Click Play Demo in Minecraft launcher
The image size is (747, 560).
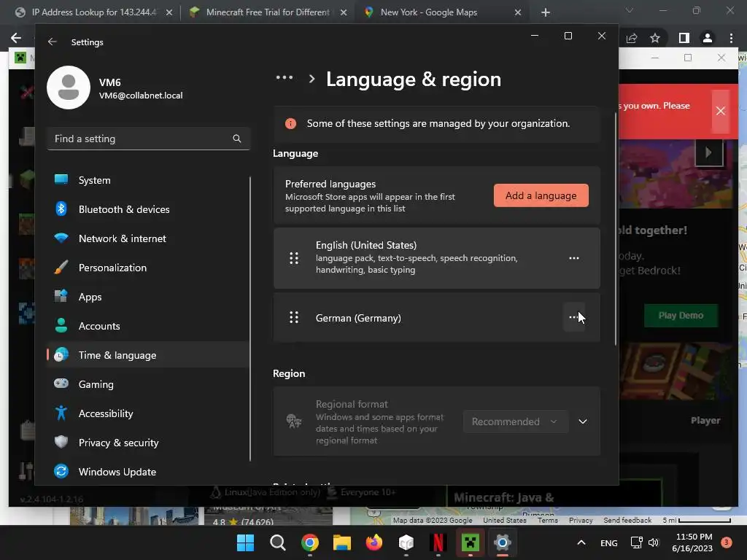pyautogui.click(x=681, y=315)
